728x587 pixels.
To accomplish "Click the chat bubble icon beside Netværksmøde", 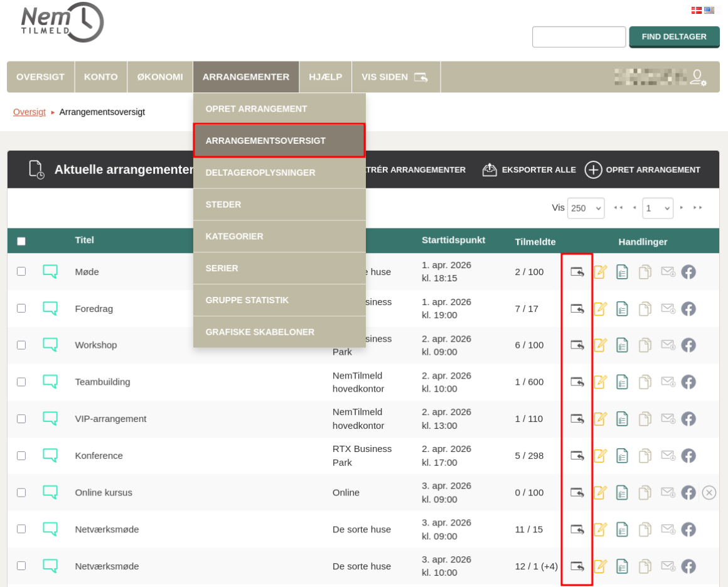I will pyautogui.click(x=50, y=529).
